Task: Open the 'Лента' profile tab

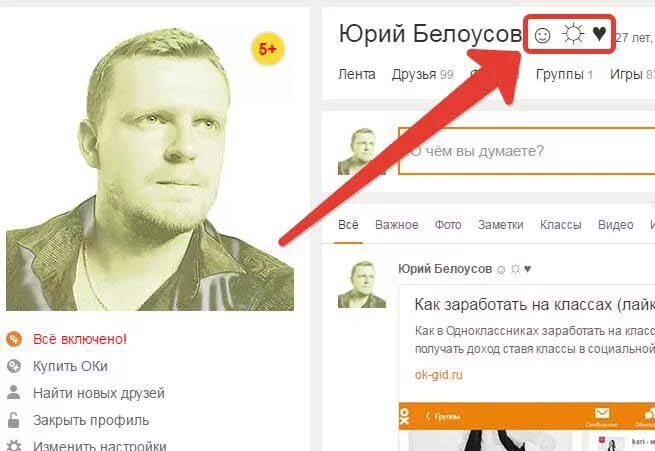Action: click(x=357, y=74)
